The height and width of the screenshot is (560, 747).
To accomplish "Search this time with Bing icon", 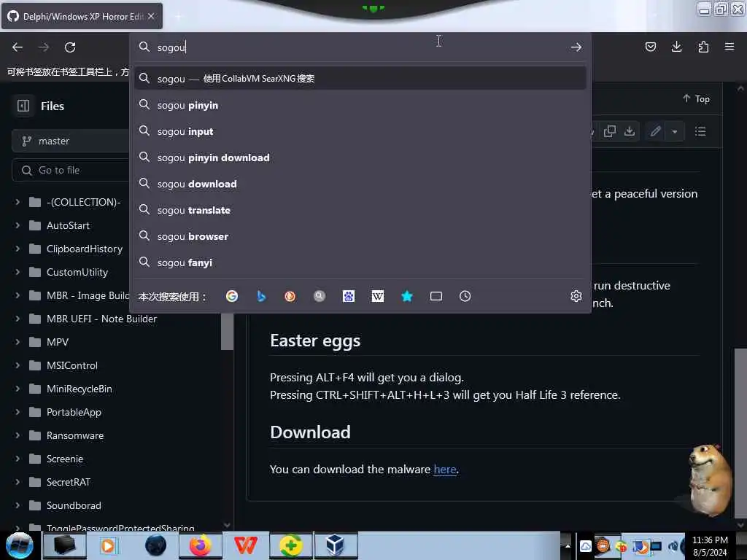I will click(x=261, y=296).
